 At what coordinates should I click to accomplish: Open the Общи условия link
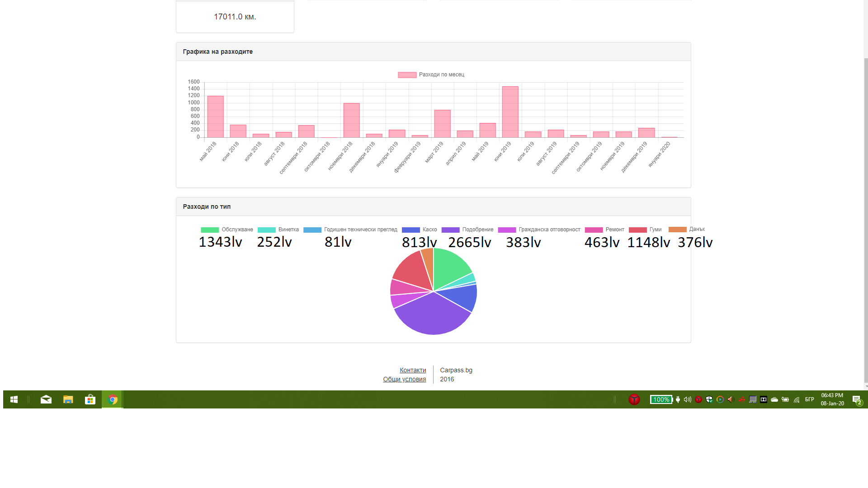[405, 379]
